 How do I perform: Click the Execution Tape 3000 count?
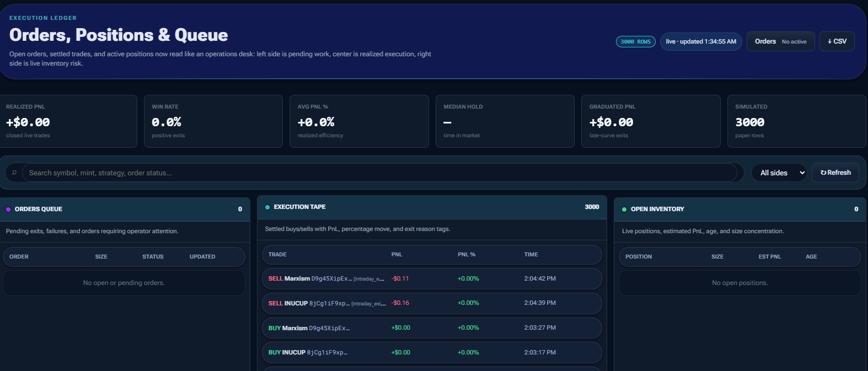pyautogui.click(x=592, y=207)
